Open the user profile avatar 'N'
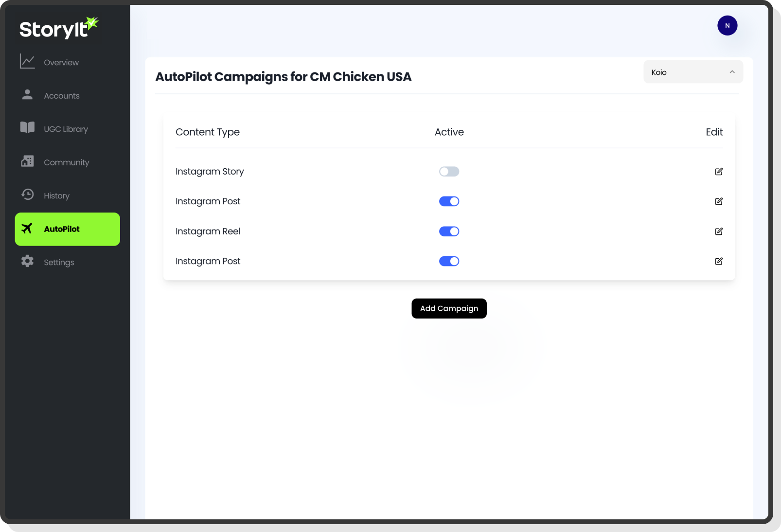The width and height of the screenshot is (781, 532). point(727,26)
